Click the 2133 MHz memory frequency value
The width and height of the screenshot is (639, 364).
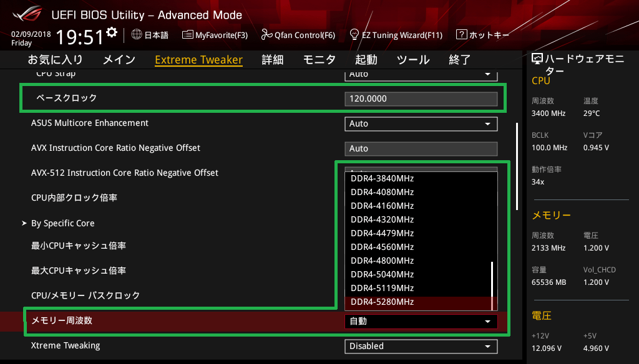click(x=549, y=248)
